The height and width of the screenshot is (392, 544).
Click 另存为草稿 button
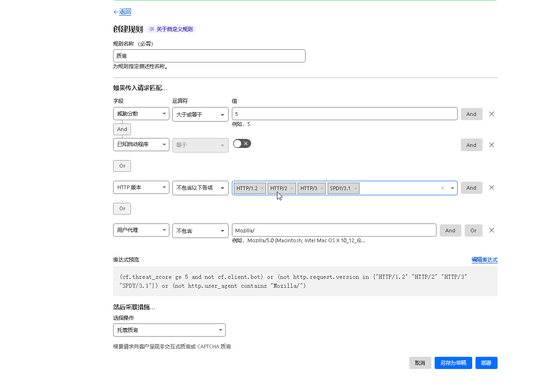[x=453, y=363]
